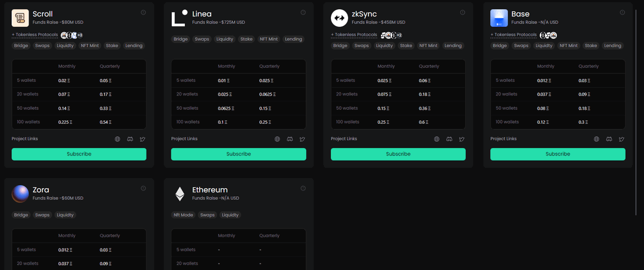Expand Tokenless Protocols on Scroll card
644x270 pixels.
(34, 35)
